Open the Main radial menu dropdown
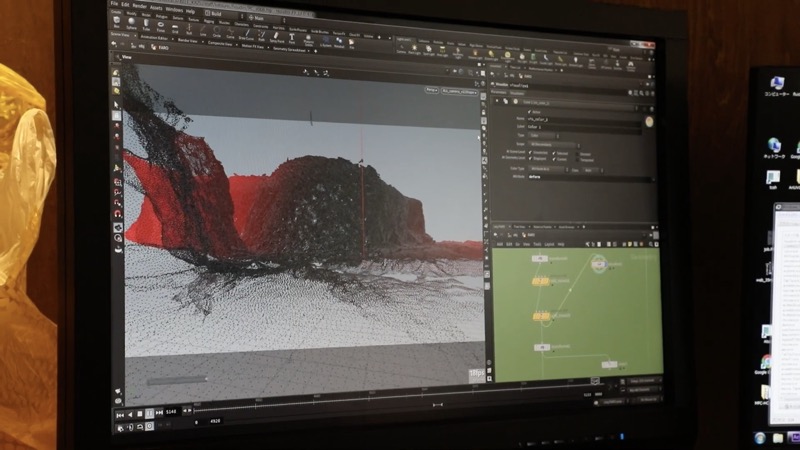Image resolution: width=800 pixels, height=450 pixels. (x=266, y=18)
